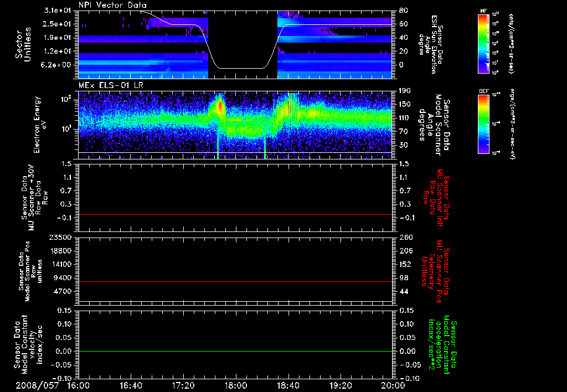Select the 16:00 time axis label
The width and height of the screenshot is (567, 392).
pyautogui.click(x=78, y=385)
